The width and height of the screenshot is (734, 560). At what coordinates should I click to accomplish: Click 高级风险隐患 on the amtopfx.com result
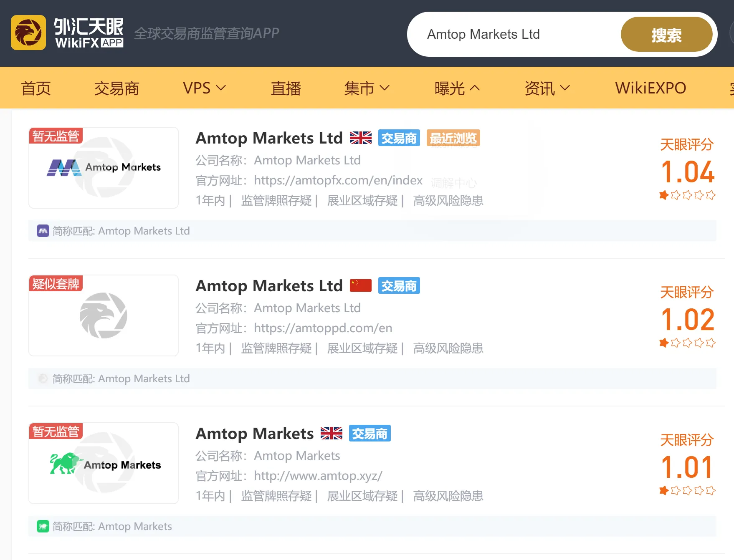448,201
